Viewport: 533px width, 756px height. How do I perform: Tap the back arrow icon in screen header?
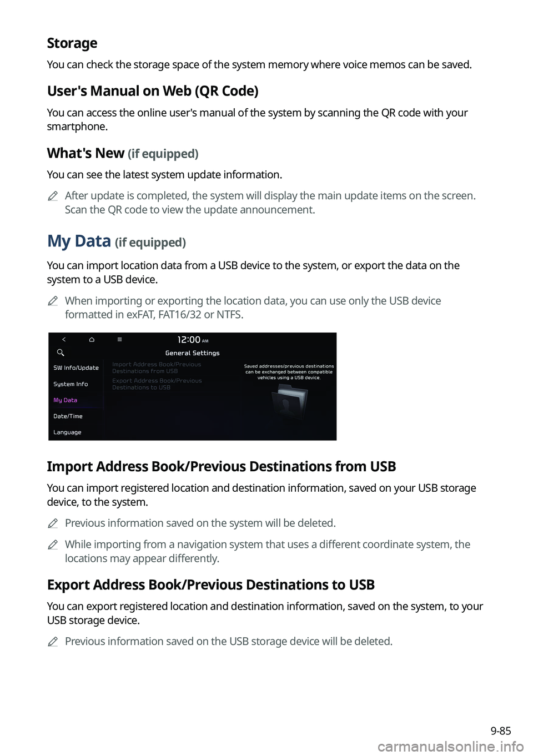coord(64,339)
